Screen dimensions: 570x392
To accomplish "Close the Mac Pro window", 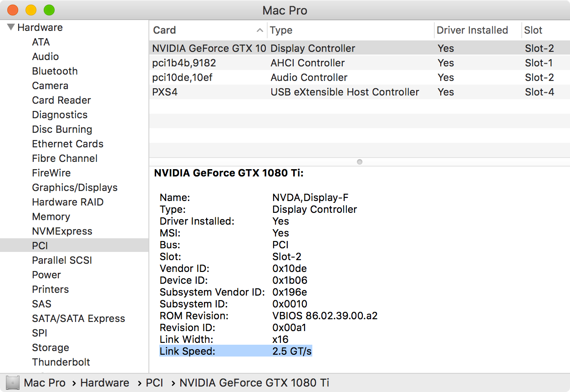I will (x=13, y=10).
